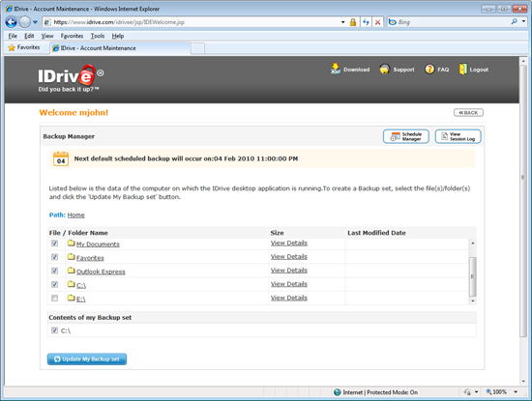Open the Edit menu

[29, 36]
